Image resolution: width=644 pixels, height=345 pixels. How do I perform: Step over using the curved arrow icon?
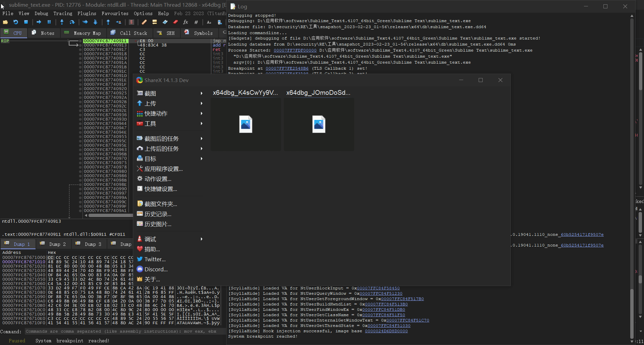coord(72,22)
